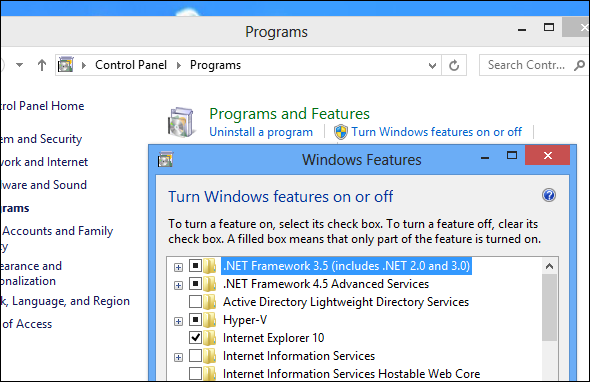
Task: Click arrow before Control Panel breadcrumb
Action: (x=84, y=65)
